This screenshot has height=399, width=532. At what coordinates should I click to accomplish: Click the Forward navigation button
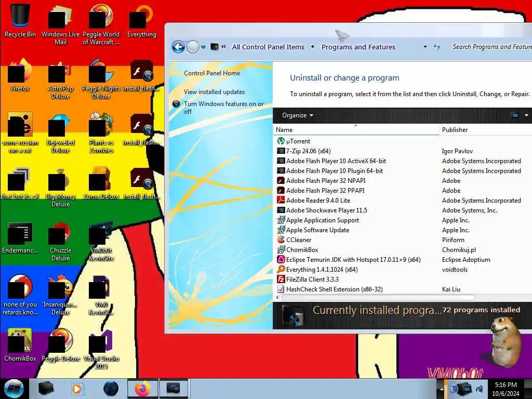coord(193,47)
